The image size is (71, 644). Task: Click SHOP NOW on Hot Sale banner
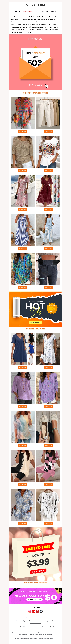35,323
